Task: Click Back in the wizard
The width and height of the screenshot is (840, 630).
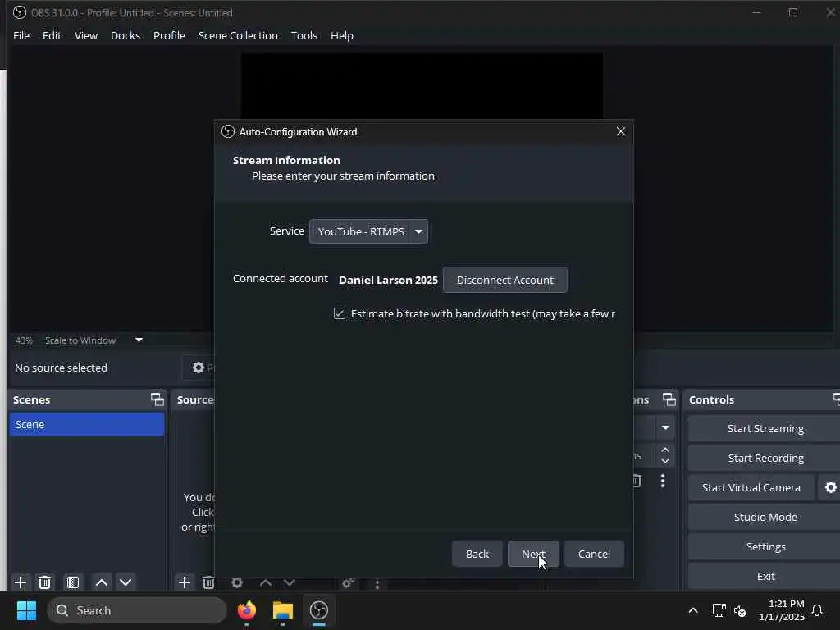Action: click(477, 554)
